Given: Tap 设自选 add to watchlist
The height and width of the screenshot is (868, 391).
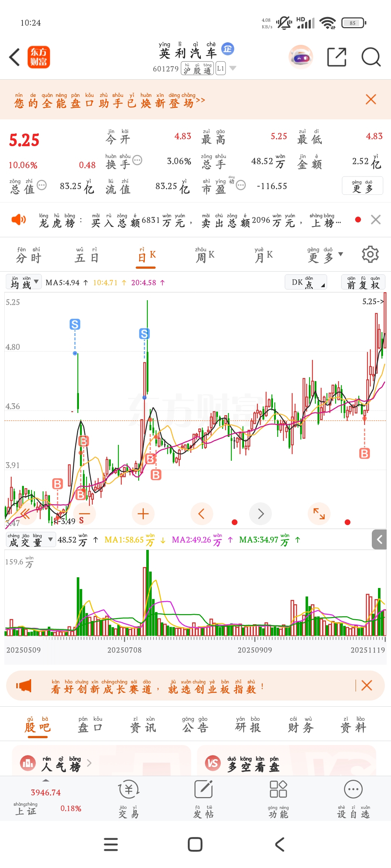Looking at the screenshot, I should [353, 799].
